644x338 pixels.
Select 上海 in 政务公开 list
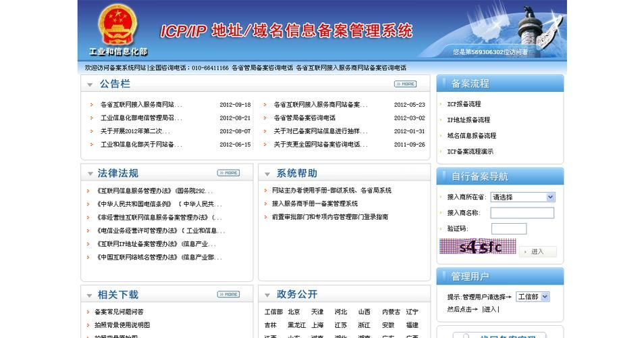(317, 325)
